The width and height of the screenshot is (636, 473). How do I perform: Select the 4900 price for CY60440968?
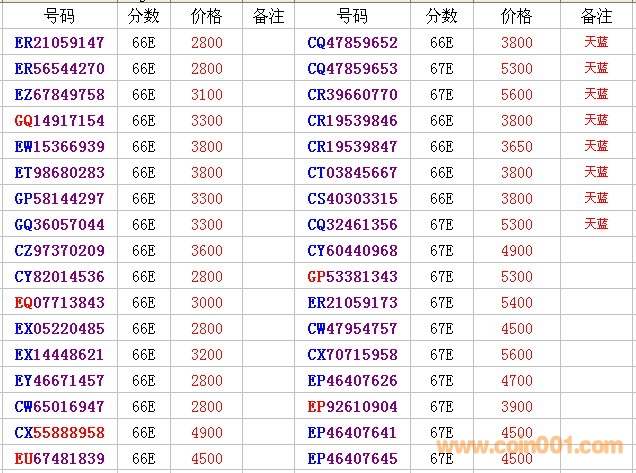point(516,251)
